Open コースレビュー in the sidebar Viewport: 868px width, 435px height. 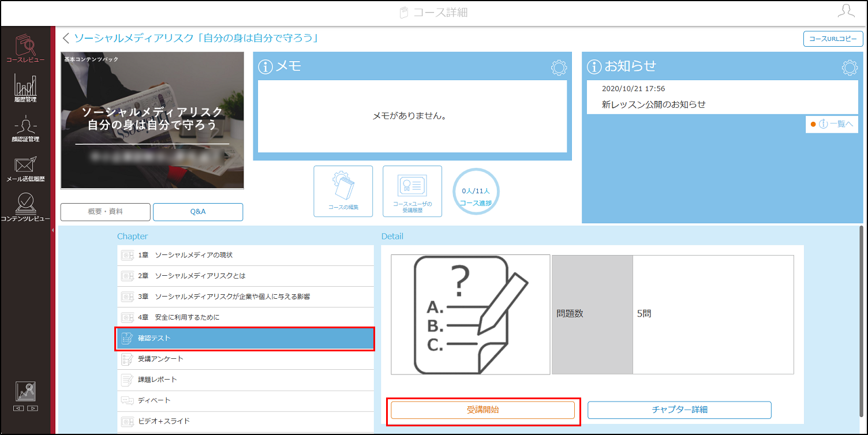click(25, 48)
